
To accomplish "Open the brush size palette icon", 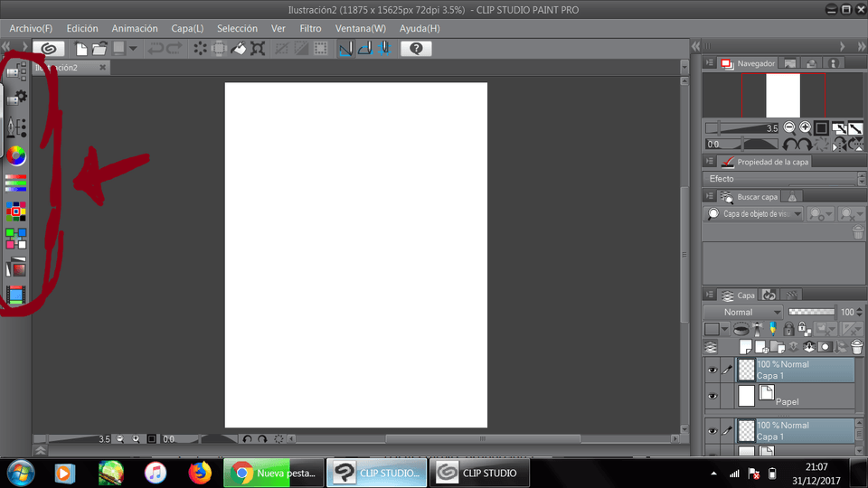I will 16,127.
